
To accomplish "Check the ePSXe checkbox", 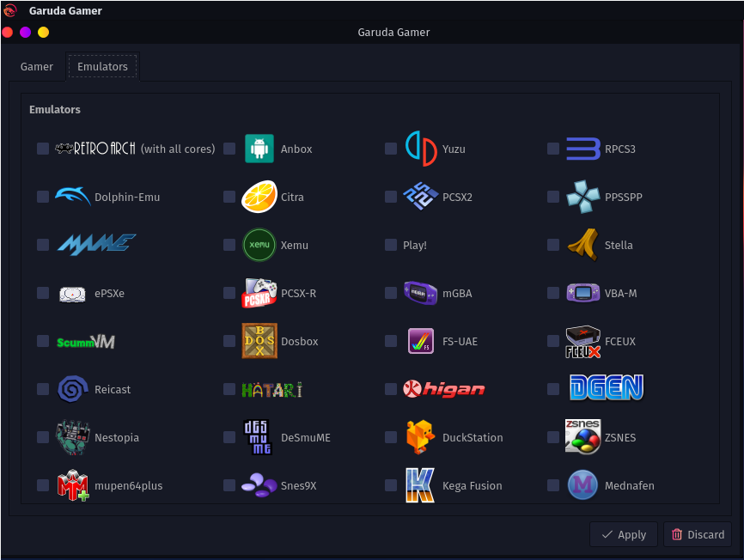I will coord(43,293).
